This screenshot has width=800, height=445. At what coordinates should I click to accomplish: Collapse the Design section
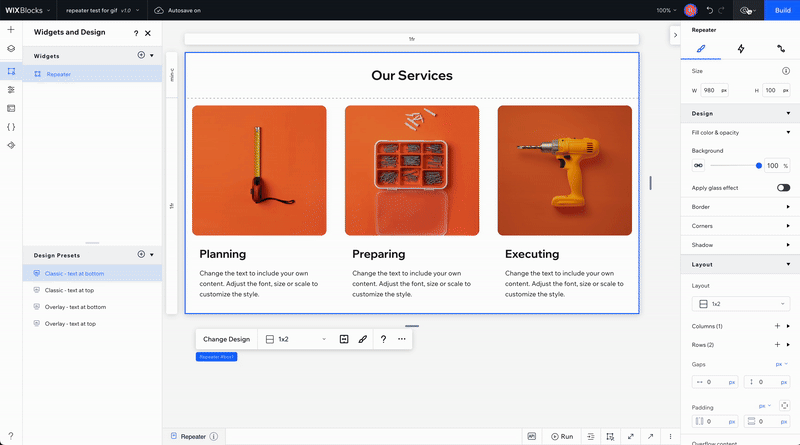click(788, 113)
